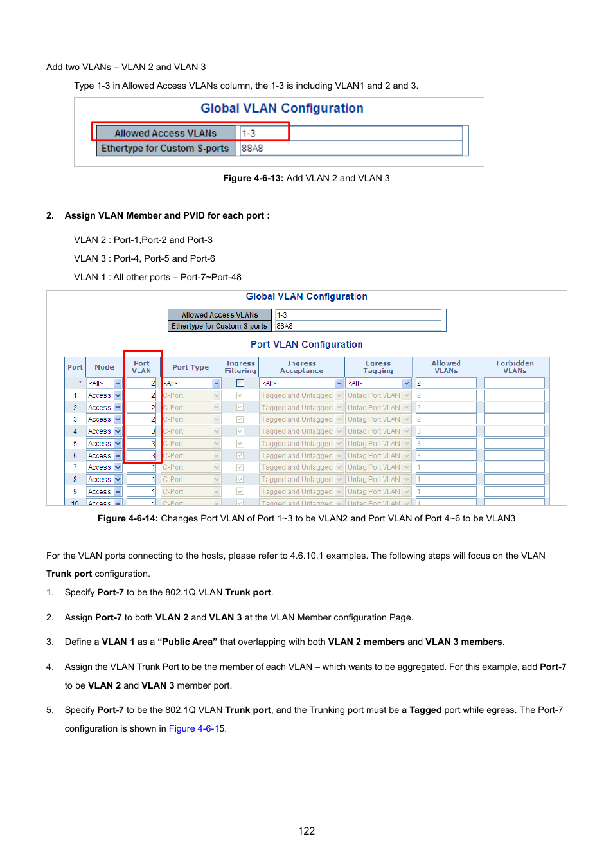
Task: Open the Figure 4-6-15 link
Action: coord(197,728)
